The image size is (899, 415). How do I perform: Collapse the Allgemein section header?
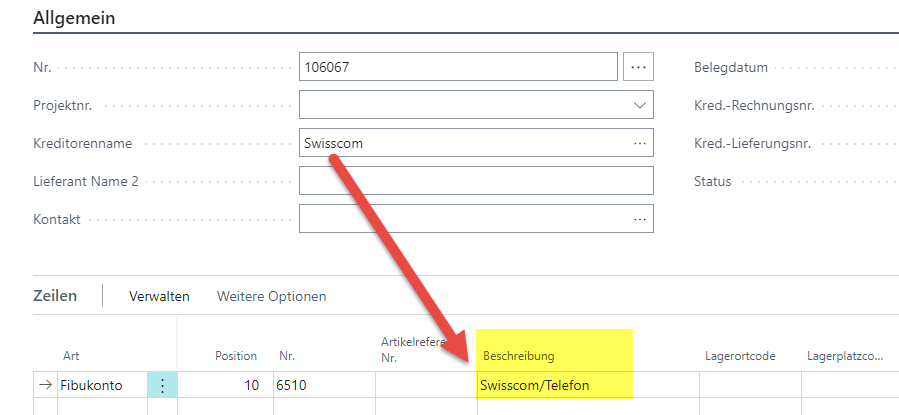pyautogui.click(x=74, y=18)
